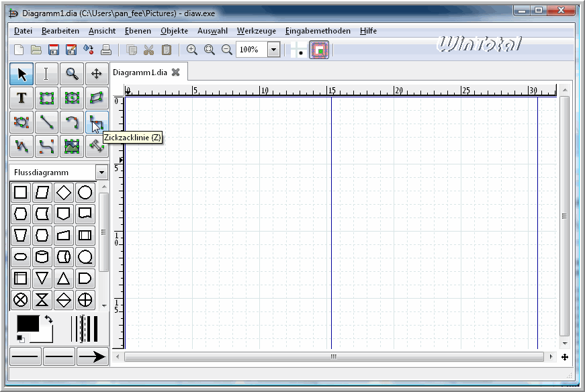
Task: Select the Text tool in toolbox
Action: tap(21, 98)
